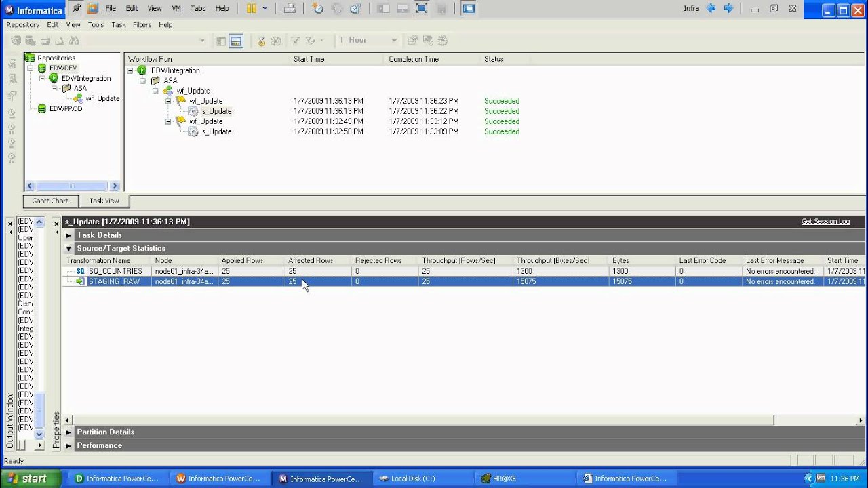Collapse EDWIntegration in the Workflow Run tree
The height and width of the screenshot is (488, 868).
click(130, 70)
